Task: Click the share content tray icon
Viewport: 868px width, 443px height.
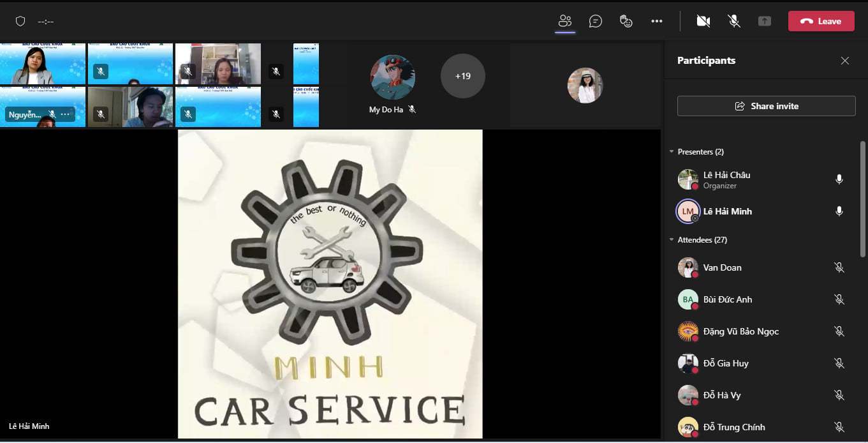Action: [x=765, y=21]
